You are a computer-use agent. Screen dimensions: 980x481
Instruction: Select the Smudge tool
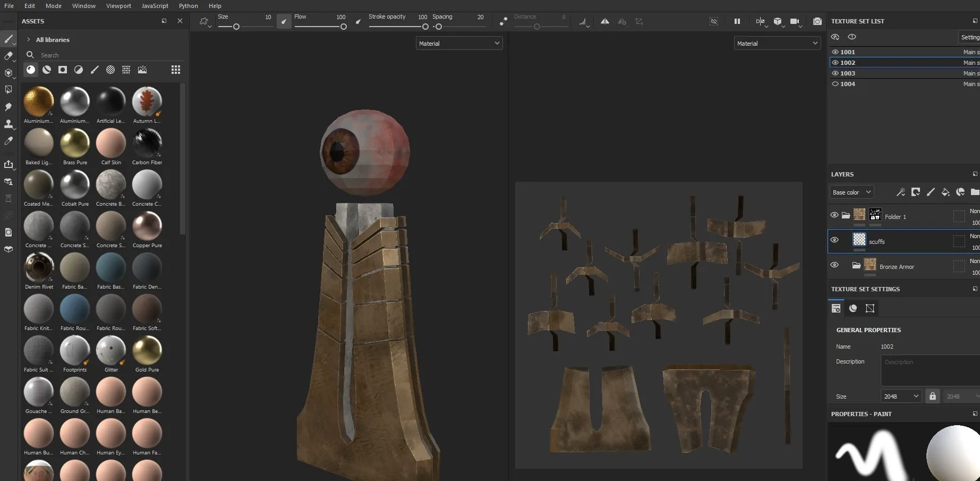[x=8, y=107]
